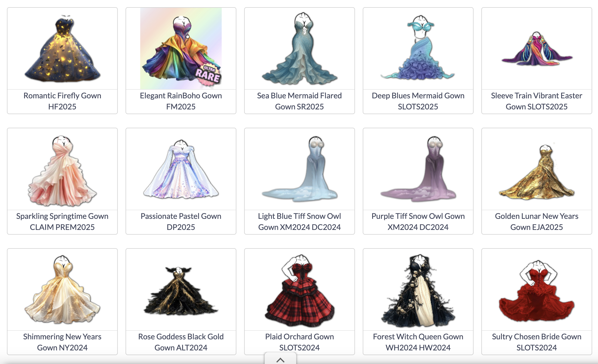Click Golden Lunar New Years Gown EJA2025 label

click(537, 222)
